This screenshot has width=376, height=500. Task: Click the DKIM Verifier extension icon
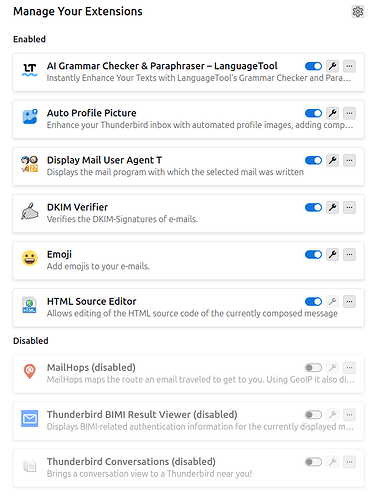[x=30, y=211]
